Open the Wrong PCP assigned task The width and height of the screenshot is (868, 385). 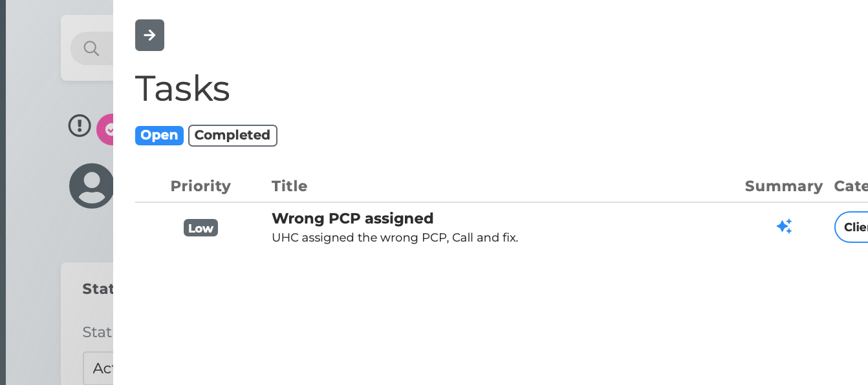point(353,218)
